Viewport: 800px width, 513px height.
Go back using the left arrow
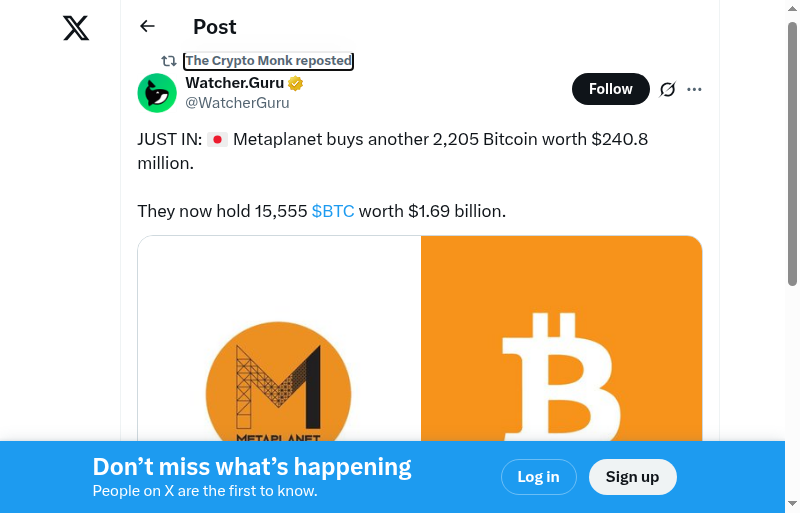click(148, 27)
